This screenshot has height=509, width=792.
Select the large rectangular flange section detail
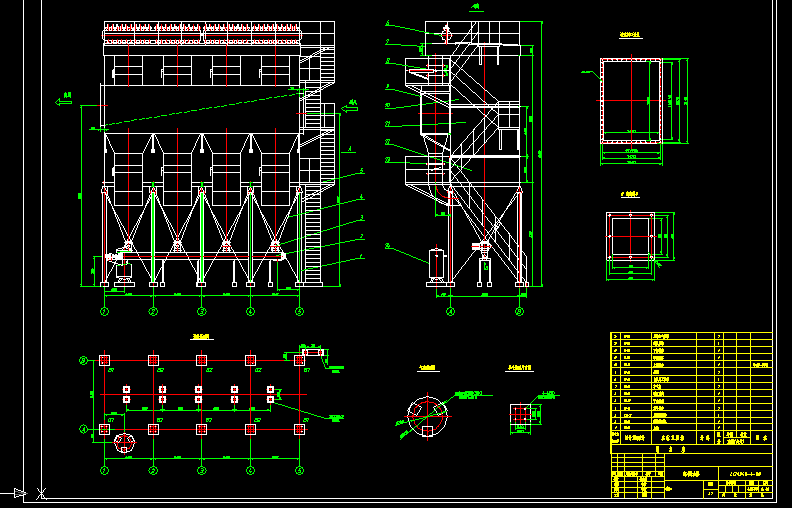pos(631,100)
